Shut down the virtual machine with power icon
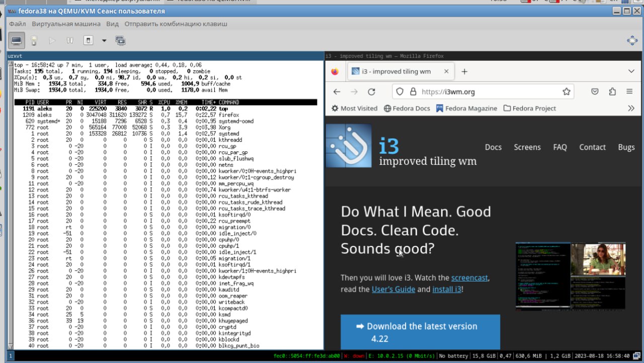 [x=88, y=40]
